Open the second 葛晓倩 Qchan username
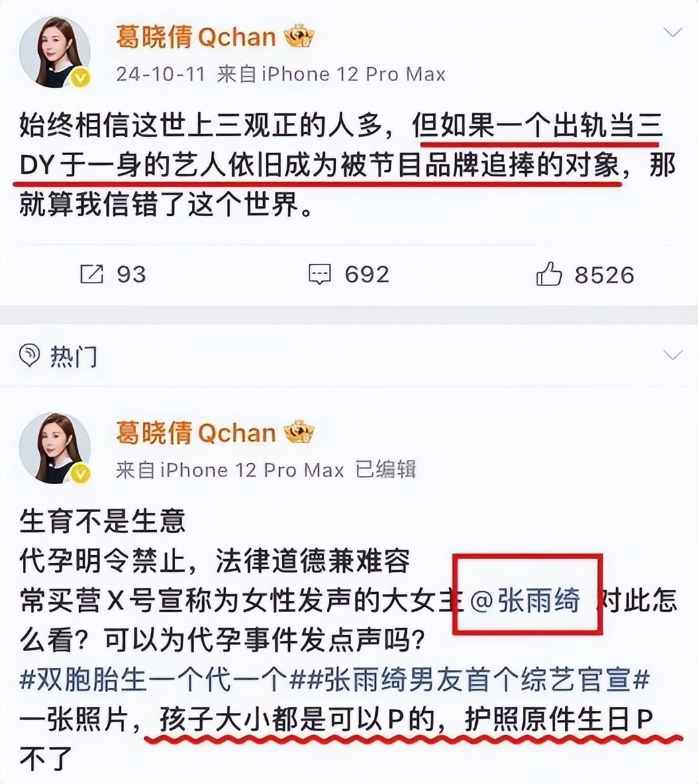Screen dimensions: 698x784 196,432
